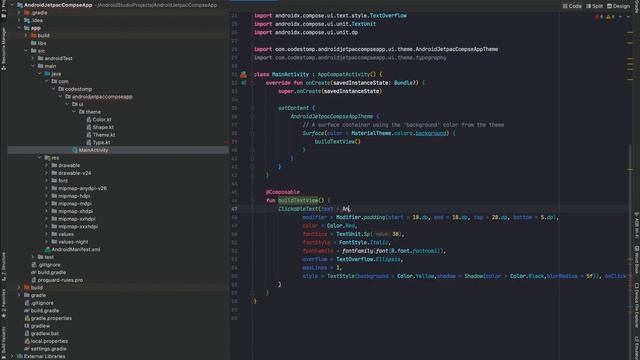This screenshot has width=640, height=360.
Task: Click the underlined background link in code
Action: 431,133
